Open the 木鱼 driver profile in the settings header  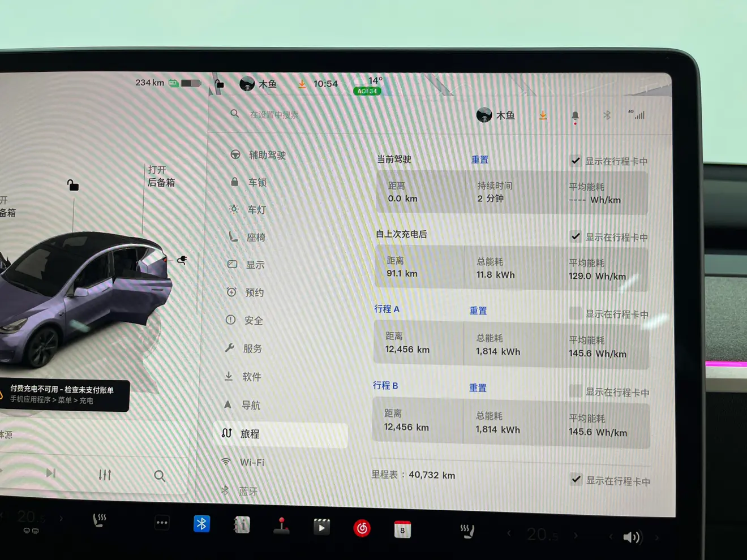(496, 115)
